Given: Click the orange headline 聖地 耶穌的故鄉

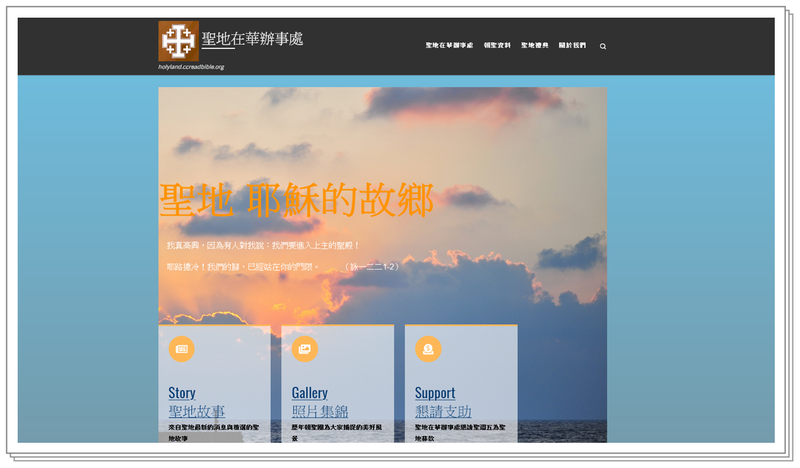Looking at the screenshot, I should click(296, 201).
